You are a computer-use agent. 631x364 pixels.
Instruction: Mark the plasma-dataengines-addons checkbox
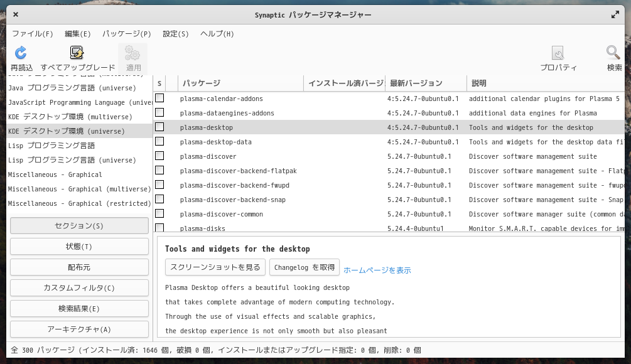click(159, 112)
